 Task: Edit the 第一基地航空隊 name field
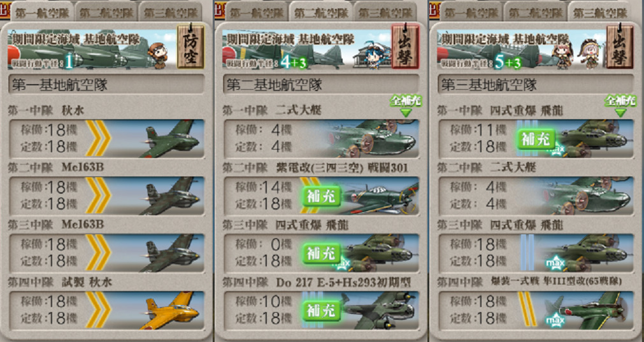(106, 85)
